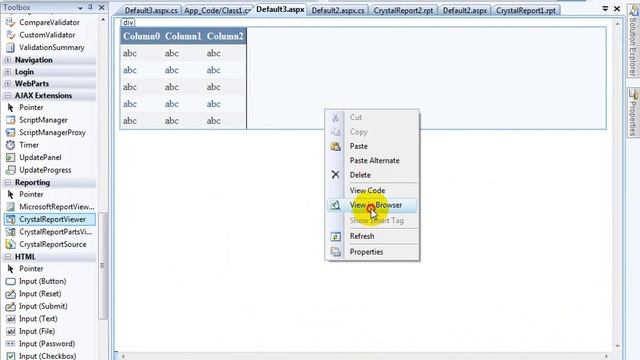This screenshot has height=360, width=640.
Task: Click Paste icon in context menu
Action: tap(336, 147)
